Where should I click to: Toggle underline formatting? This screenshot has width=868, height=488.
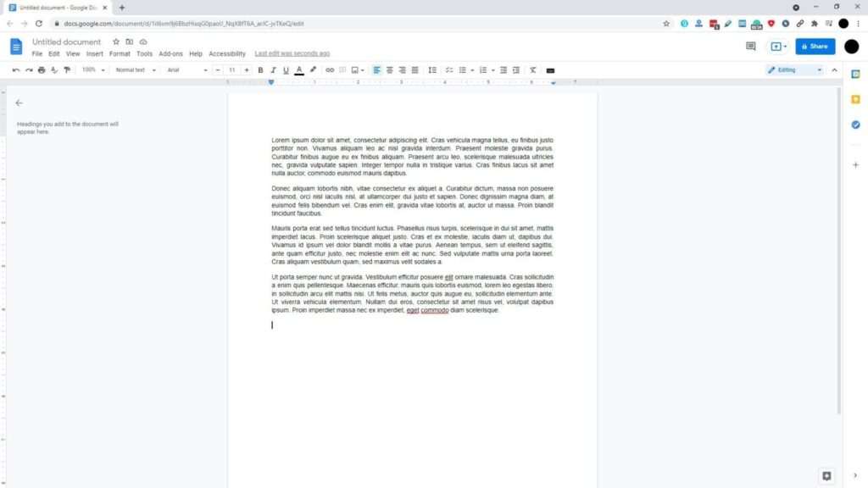click(286, 70)
